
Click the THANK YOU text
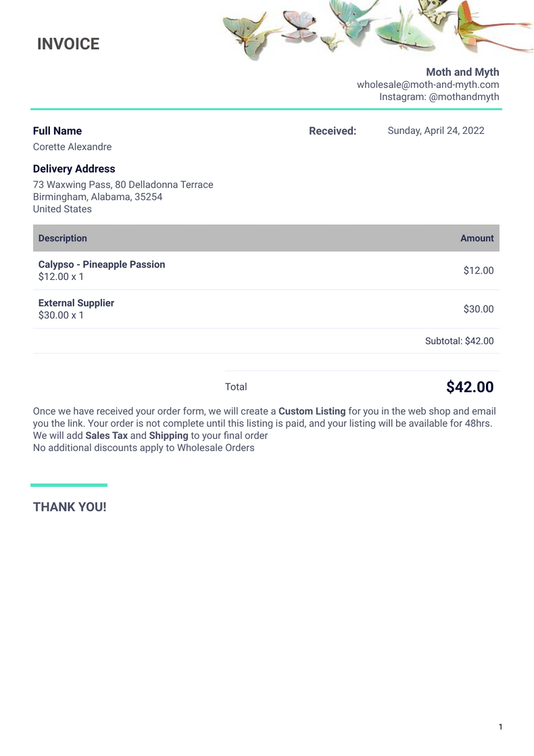pos(70,507)
